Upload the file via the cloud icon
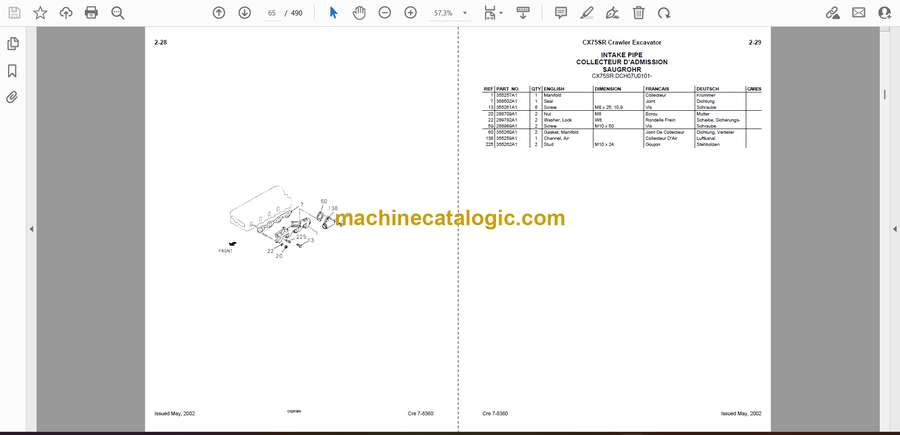This screenshot has height=435, width=900. pyautogui.click(x=66, y=13)
